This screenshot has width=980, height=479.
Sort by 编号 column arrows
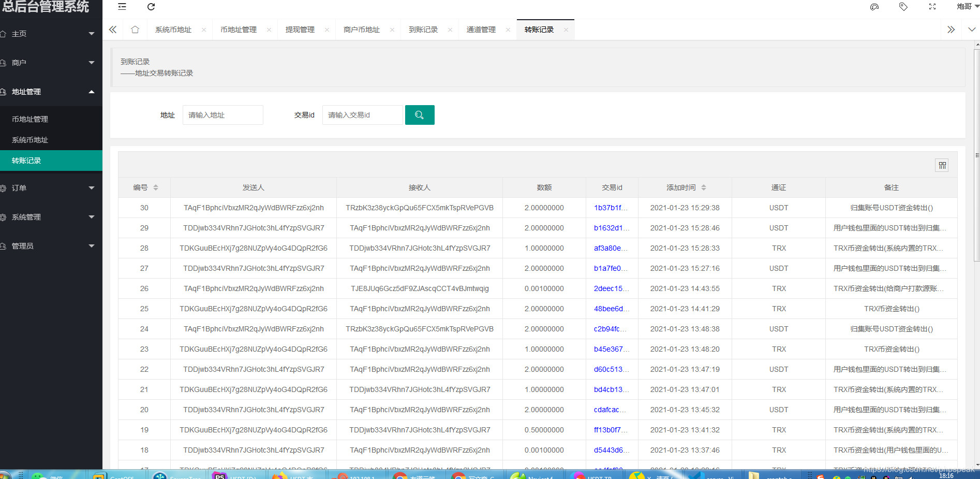(x=156, y=187)
